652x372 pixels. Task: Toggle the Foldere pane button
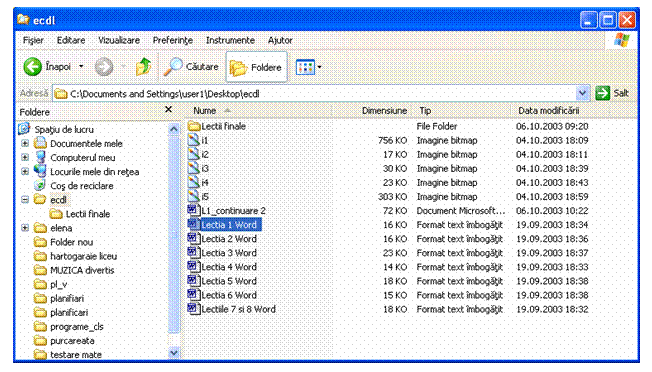pyautogui.click(x=256, y=67)
